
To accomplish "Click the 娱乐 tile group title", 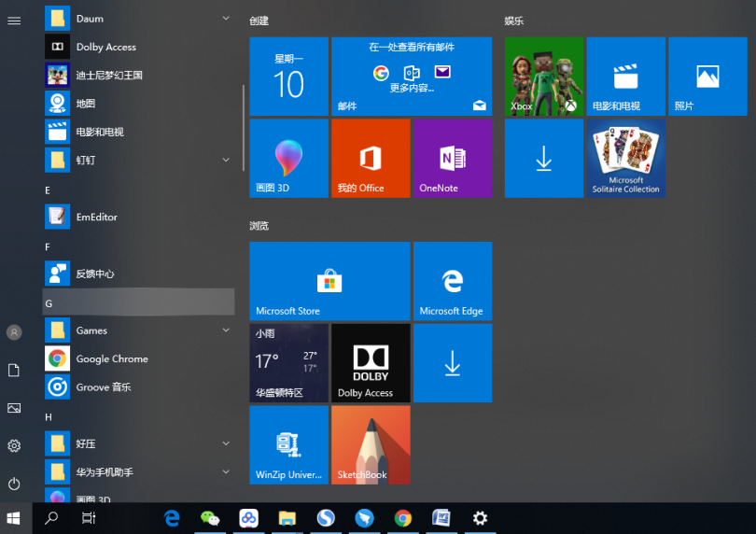I will (514, 21).
